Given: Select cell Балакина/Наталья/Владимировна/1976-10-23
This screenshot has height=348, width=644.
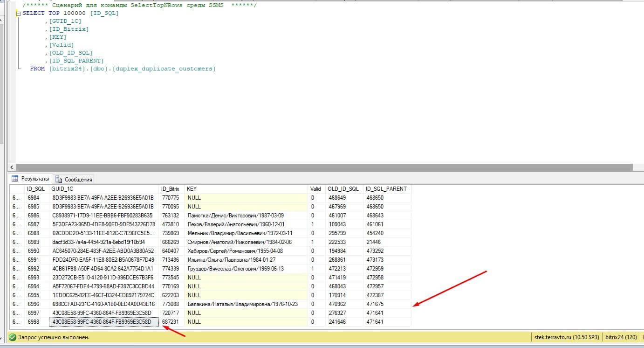Looking at the screenshot, I should coord(242,304).
